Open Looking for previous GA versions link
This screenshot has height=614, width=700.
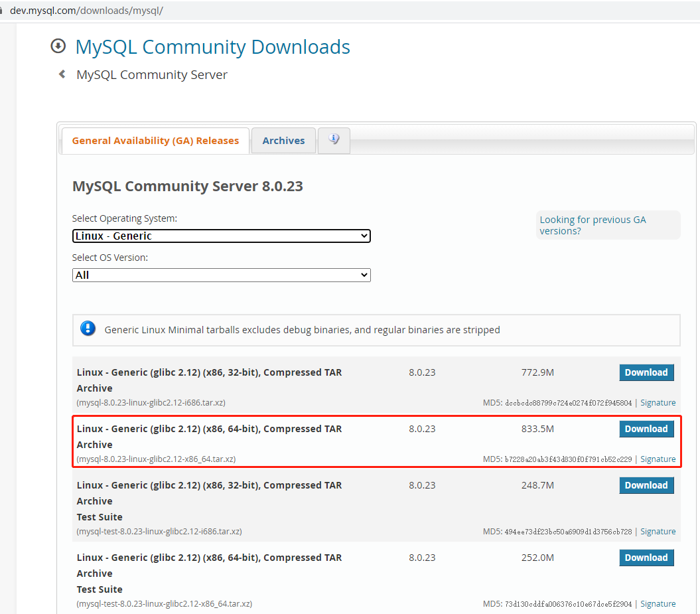(593, 225)
